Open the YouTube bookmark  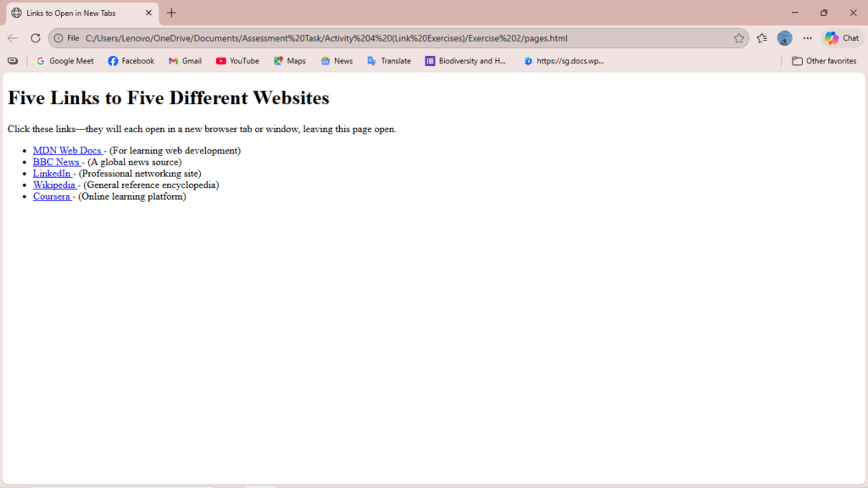point(237,61)
